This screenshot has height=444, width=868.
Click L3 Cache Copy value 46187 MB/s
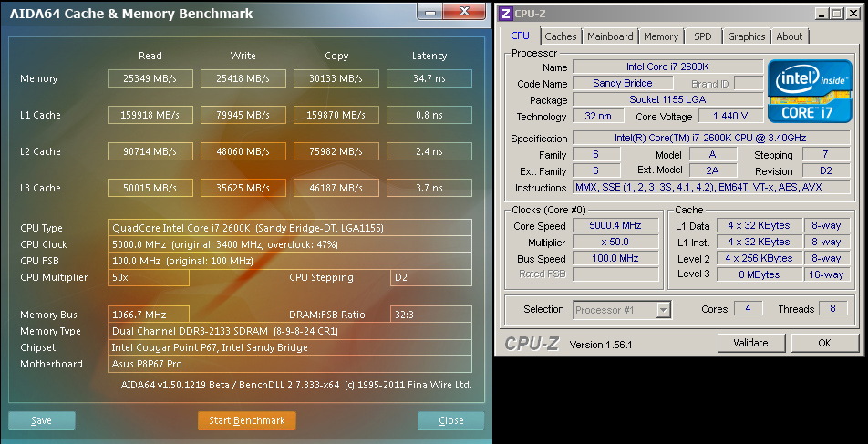coord(336,188)
